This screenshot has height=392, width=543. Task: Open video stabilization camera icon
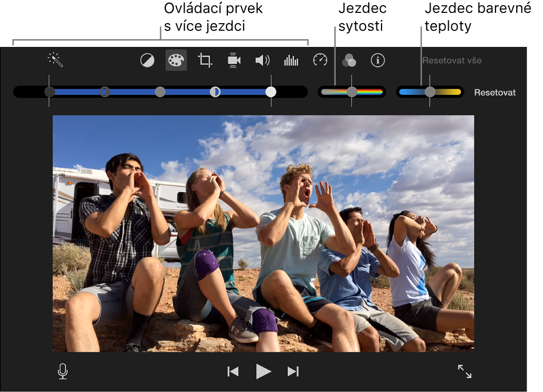(x=234, y=61)
